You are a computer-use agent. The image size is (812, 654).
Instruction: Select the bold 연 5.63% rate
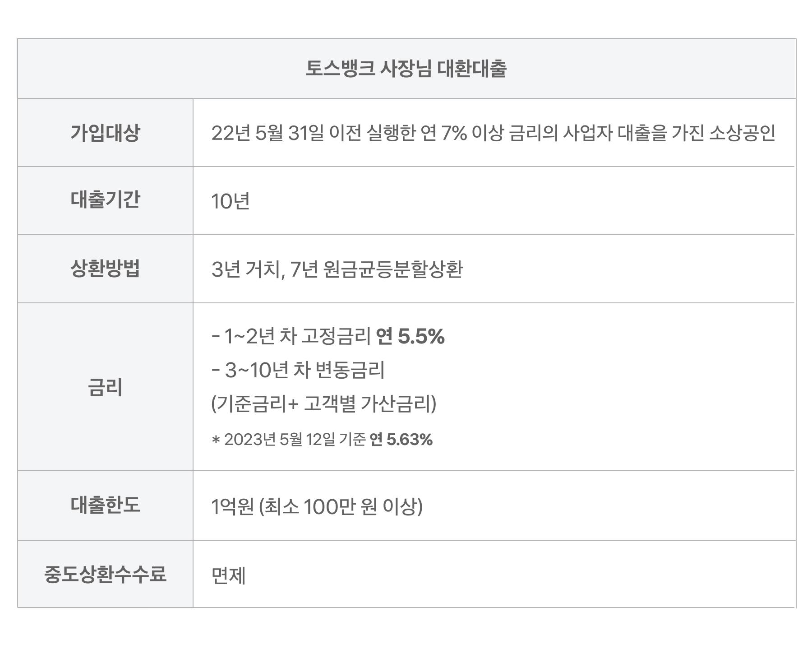coord(401,440)
